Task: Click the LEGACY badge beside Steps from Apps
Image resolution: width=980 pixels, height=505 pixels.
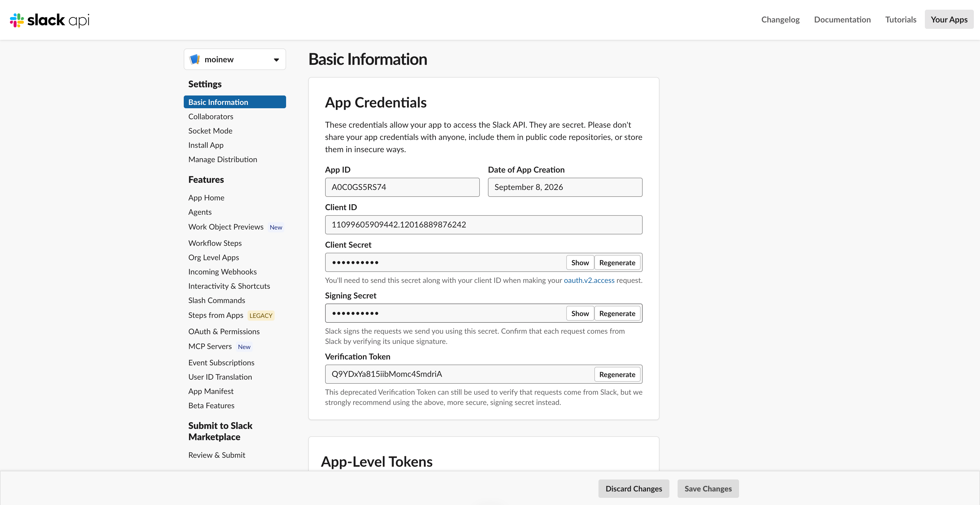Action: 261,316
